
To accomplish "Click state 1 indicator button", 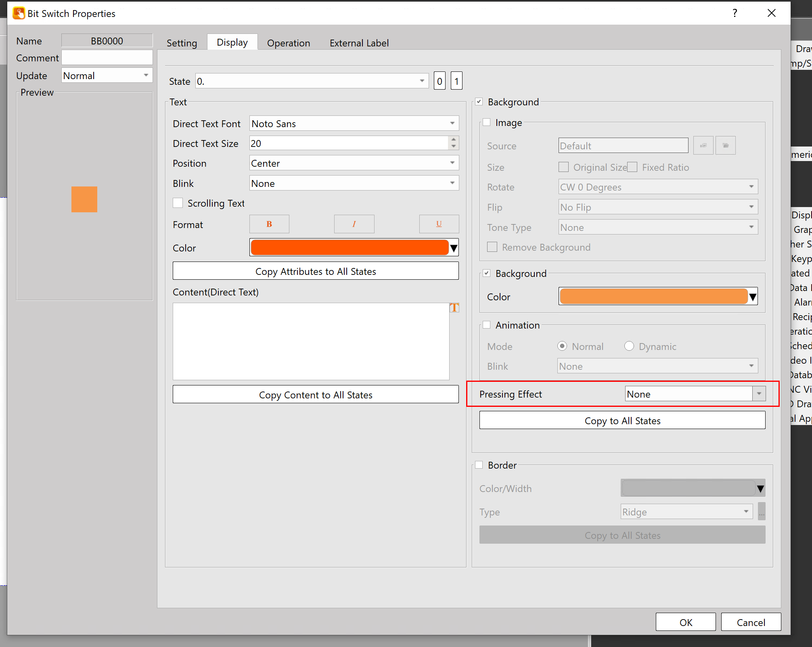I will [456, 81].
